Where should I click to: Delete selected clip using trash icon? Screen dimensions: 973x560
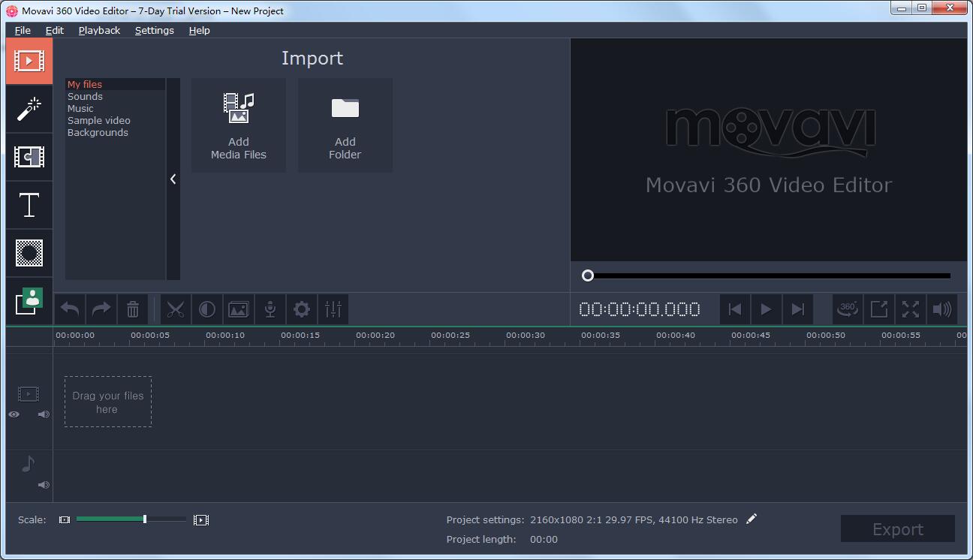click(x=133, y=309)
